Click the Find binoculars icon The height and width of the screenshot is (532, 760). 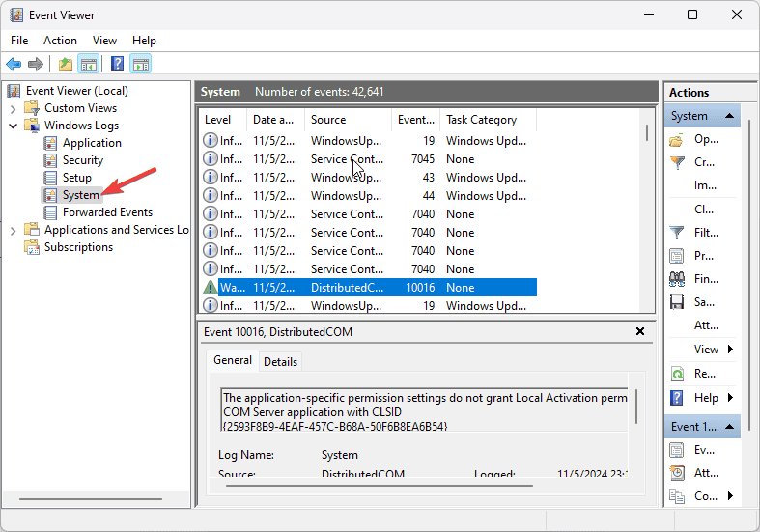click(x=677, y=279)
